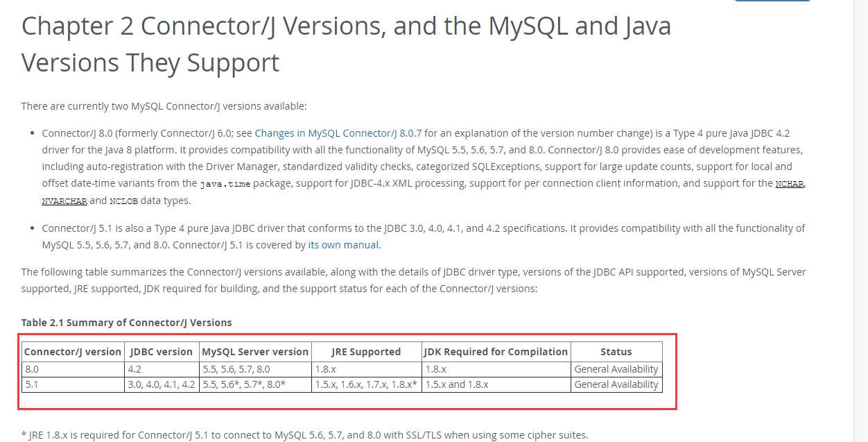This screenshot has width=868, height=442.
Task: Open the Changes in MySQL Connector/J 8.0.7 link
Action: 339,133
